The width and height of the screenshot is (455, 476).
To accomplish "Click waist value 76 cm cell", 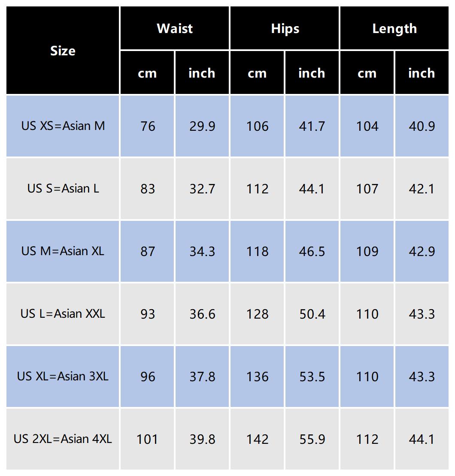I will point(147,126).
